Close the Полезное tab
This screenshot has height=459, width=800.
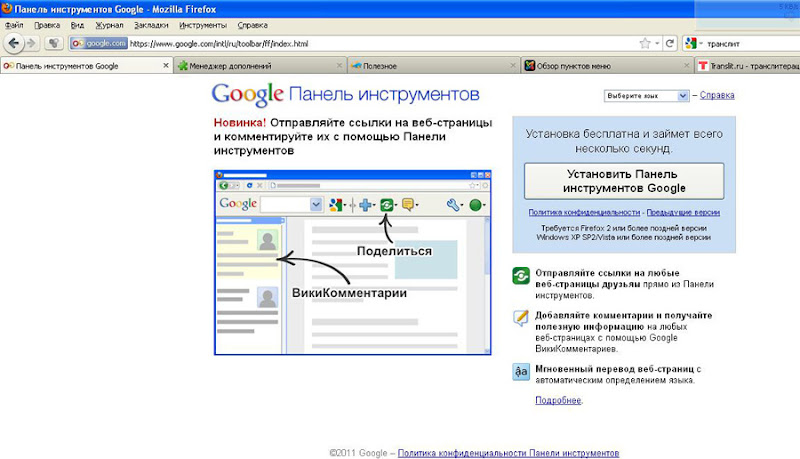[x=513, y=65]
